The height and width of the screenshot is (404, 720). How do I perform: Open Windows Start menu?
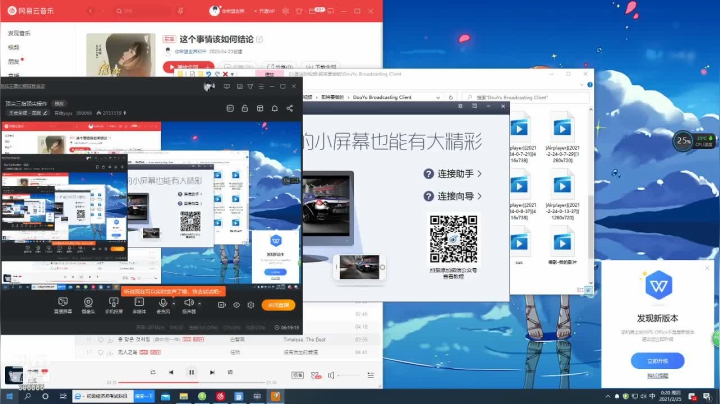(x=9, y=396)
